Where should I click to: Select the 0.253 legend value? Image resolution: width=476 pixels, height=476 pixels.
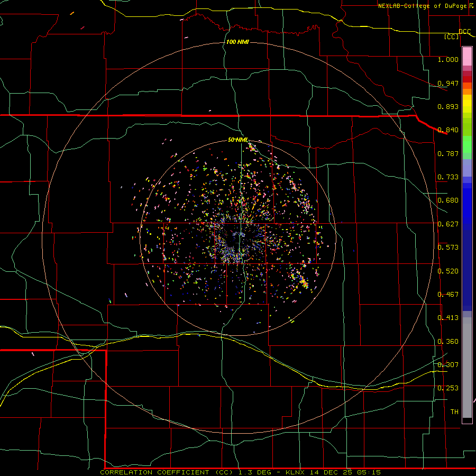[448, 388]
